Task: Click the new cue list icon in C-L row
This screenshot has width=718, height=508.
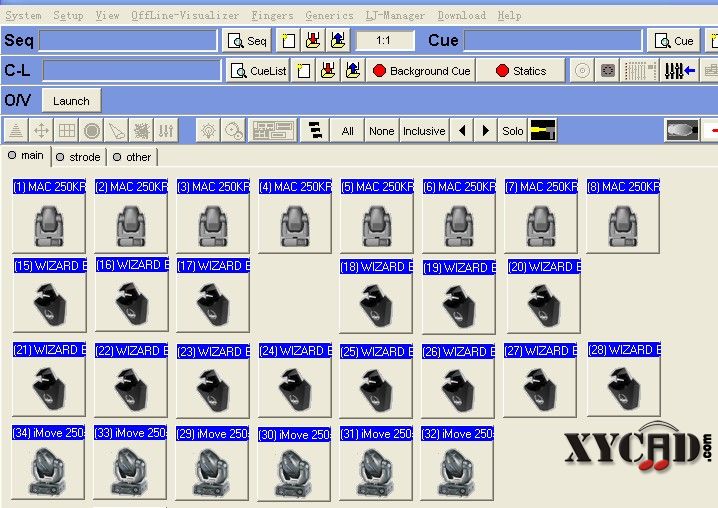Action: pyautogui.click(x=304, y=71)
